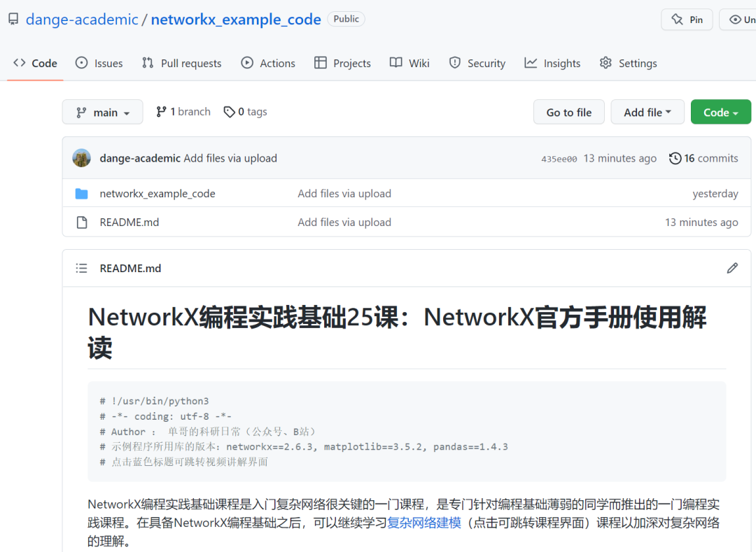Image resolution: width=756 pixels, height=552 pixels.
Task: Click the 13 minutes ago timestamp in README row
Action: [701, 222]
